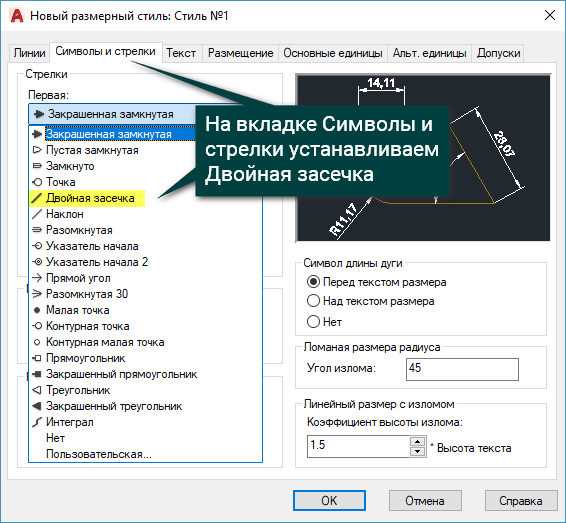Click the Прямой угол arrow icon
Image resolution: width=566 pixels, height=523 pixels.
pos(37,278)
